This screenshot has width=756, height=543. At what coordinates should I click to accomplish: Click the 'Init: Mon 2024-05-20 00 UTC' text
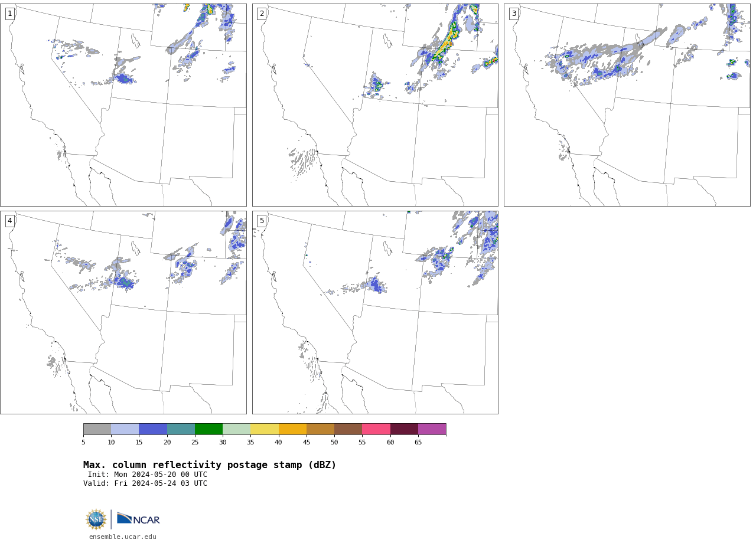click(x=148, y=475)
